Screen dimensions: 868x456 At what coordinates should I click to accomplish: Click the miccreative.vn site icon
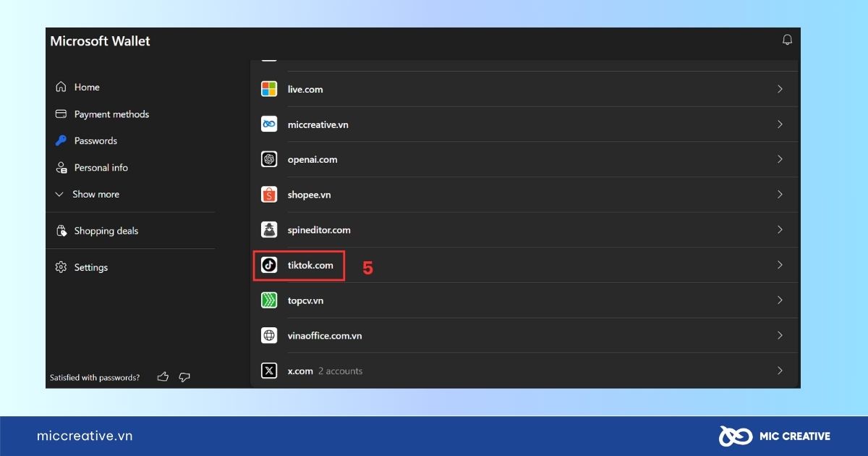point(269,124)
